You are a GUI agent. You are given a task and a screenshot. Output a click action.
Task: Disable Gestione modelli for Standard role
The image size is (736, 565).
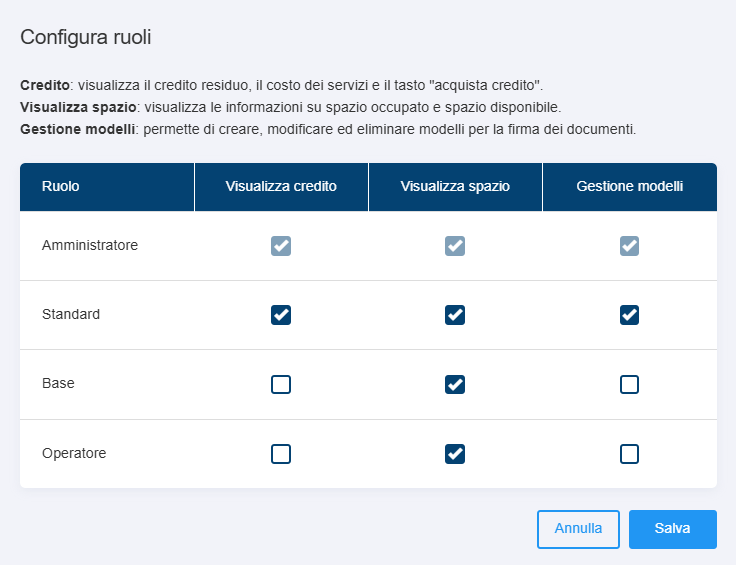tap(629, 315)
